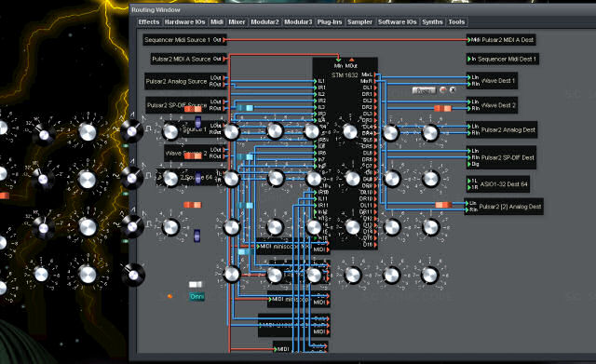This screenshot has height=364, width=596.
Task: Open the Effects menu
Action: (149, 22)
